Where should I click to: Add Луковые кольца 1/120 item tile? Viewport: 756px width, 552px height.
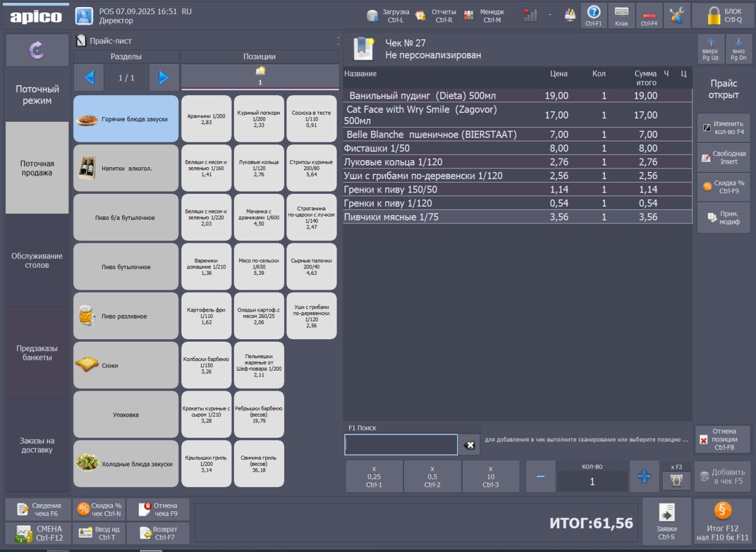click(x=259, y=168)
